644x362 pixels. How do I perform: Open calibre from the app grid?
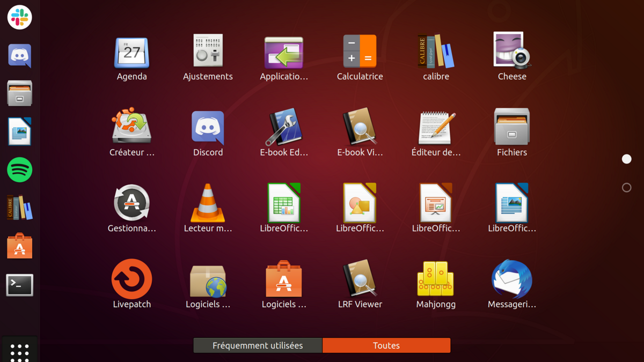click(436, 51)
